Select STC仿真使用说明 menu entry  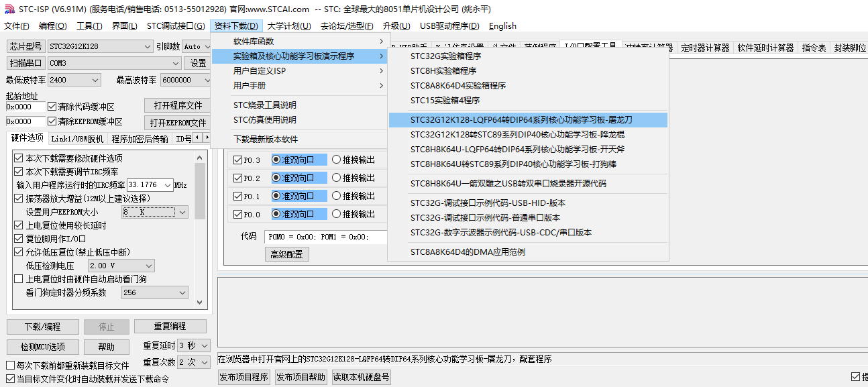click(299, 120)
